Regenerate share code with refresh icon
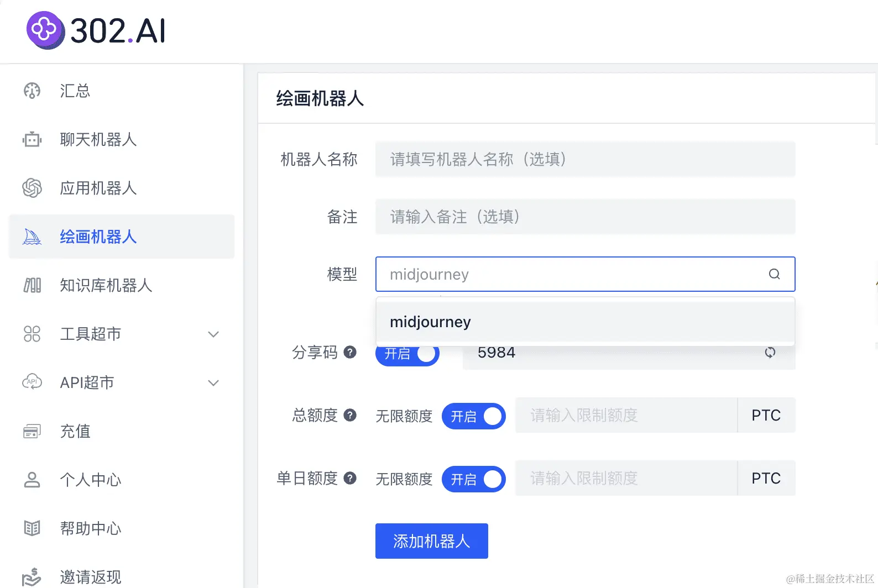This screenshot has width=878, height=588. coord(770,353)
